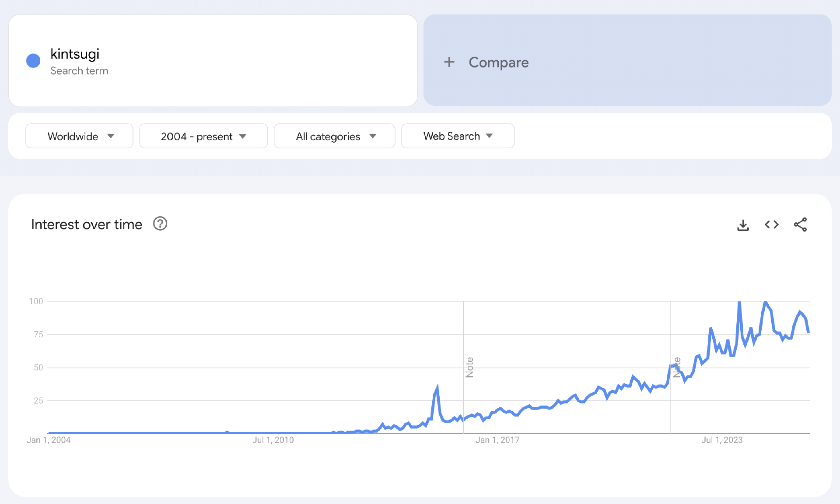Click the embed code icon
The height and width of the screenshot is (504, 840).
click(772, 225)
